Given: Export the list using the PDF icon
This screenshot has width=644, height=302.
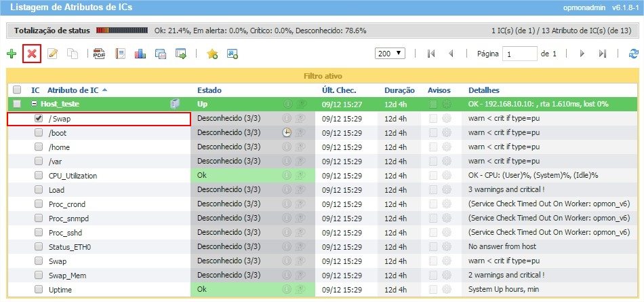Looking at the screenshot, I should point(99,54).
